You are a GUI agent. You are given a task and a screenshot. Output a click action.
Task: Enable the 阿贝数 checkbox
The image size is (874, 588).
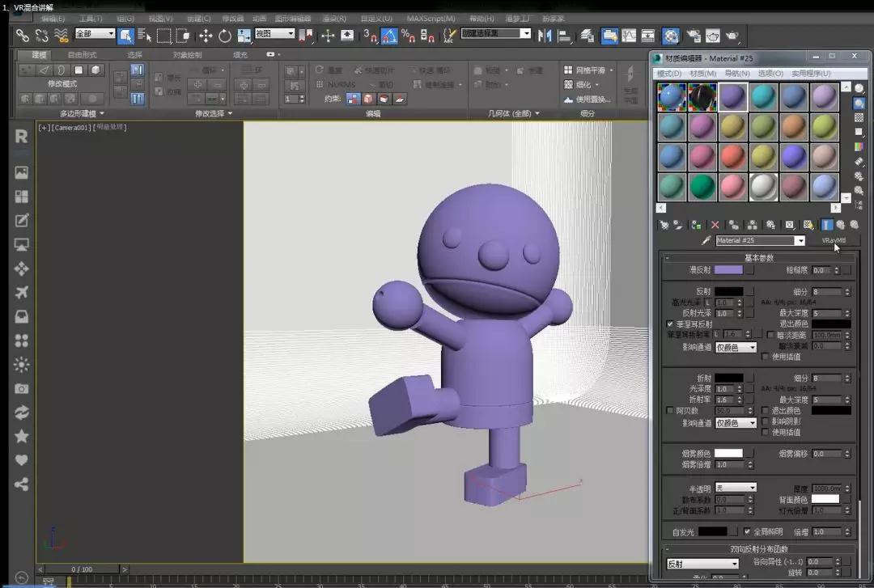coord(670,410)
